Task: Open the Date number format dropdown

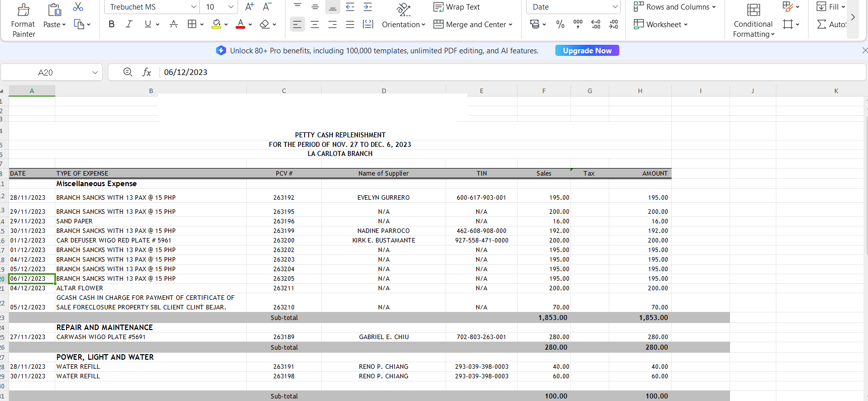Action: coord(615,7)
